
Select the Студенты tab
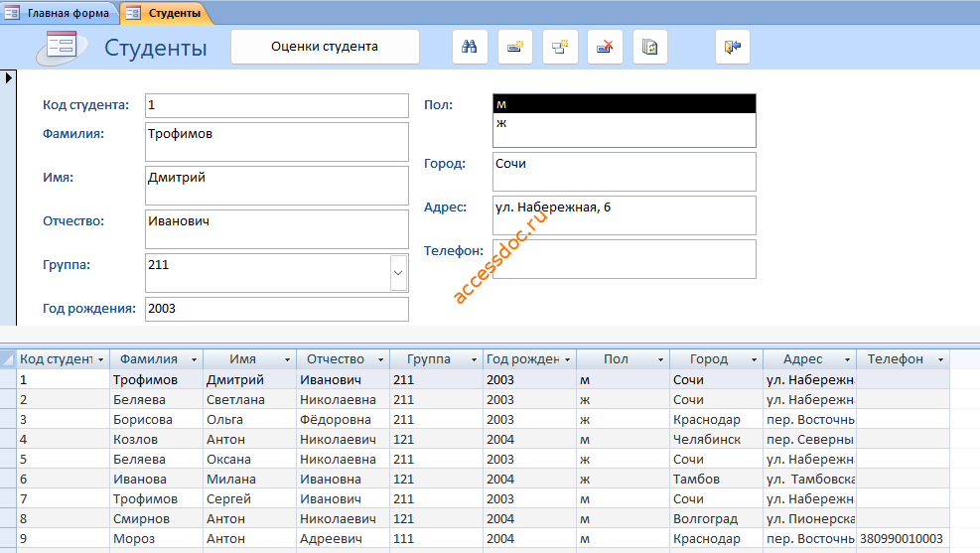[x=166, y=13]
